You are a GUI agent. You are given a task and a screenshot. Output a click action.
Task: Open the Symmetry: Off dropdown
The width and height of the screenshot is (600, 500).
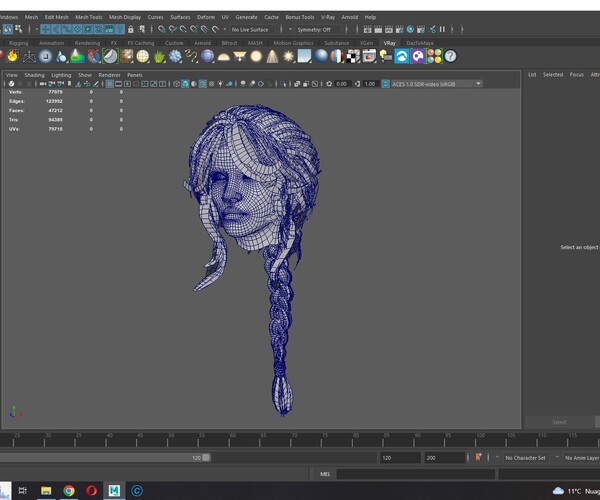point(318,29)
